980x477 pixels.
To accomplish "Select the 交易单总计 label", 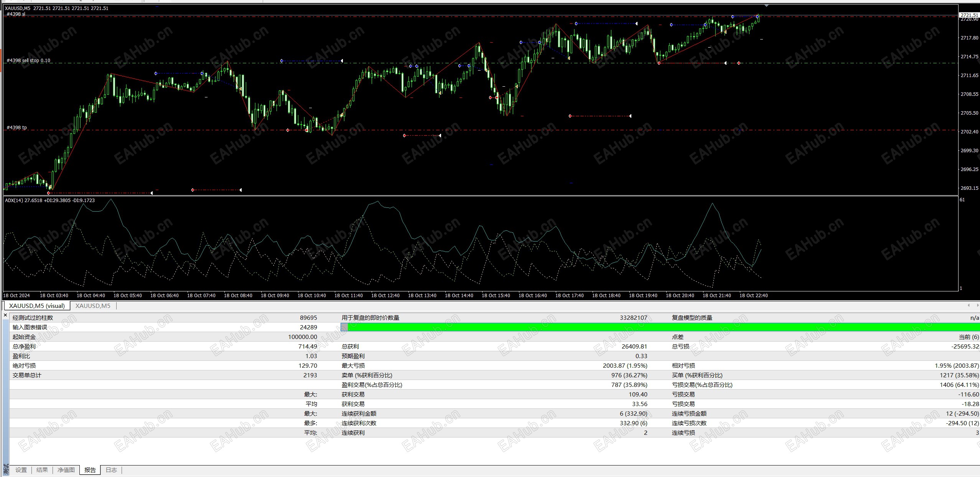I will (x=27, y=375).
